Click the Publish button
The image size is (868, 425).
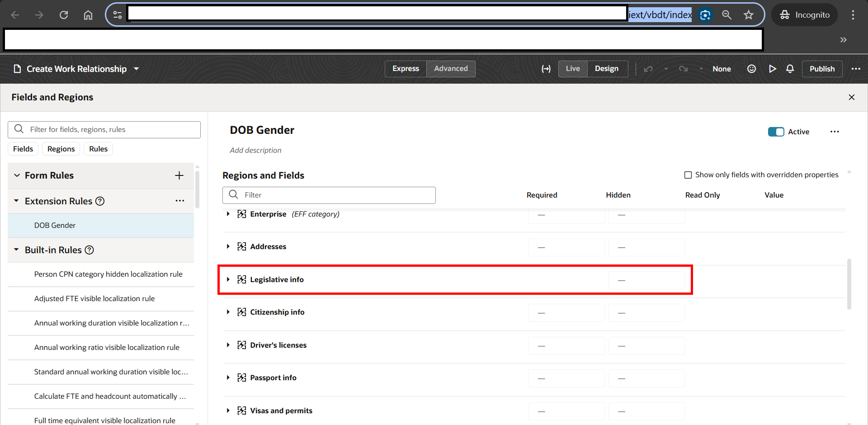[x=822, y=69]
